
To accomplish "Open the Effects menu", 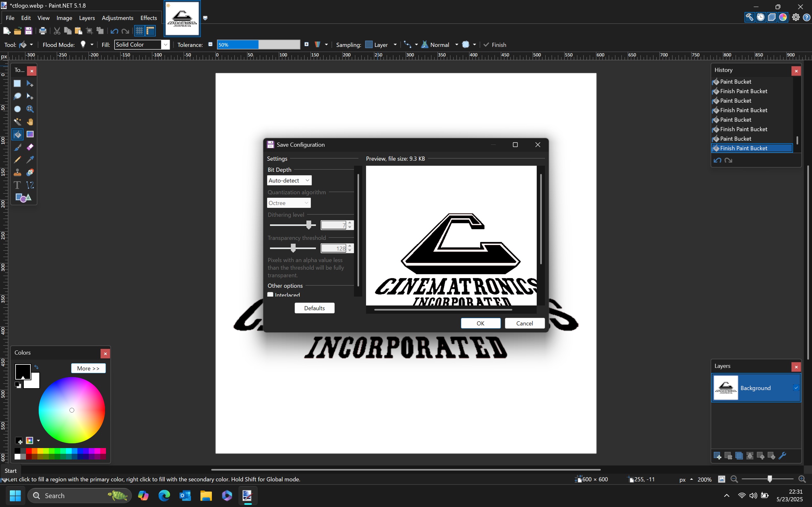I will [148, 18].
